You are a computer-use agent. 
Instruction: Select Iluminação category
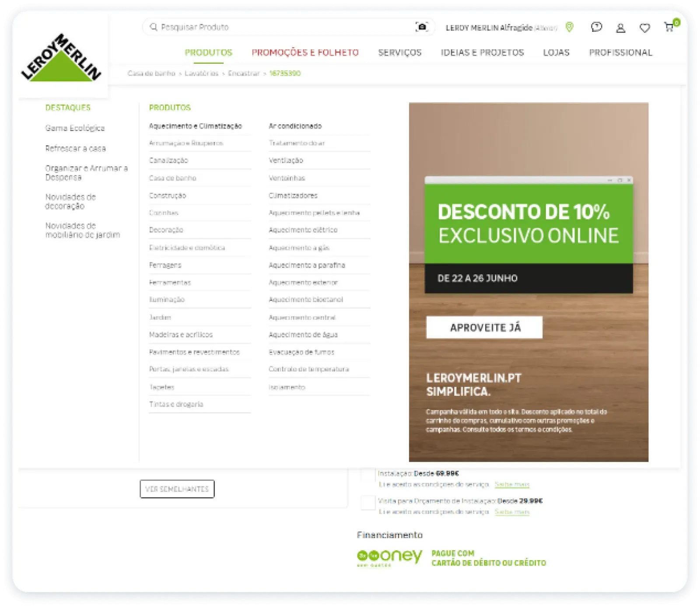pyautogui.click(x=167, y=300)
